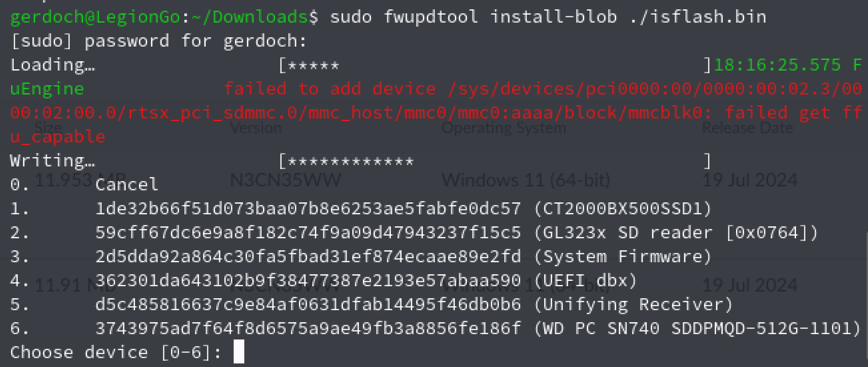
Task: Click the faint Release Date column header
Action: click(x=747, y=128)
